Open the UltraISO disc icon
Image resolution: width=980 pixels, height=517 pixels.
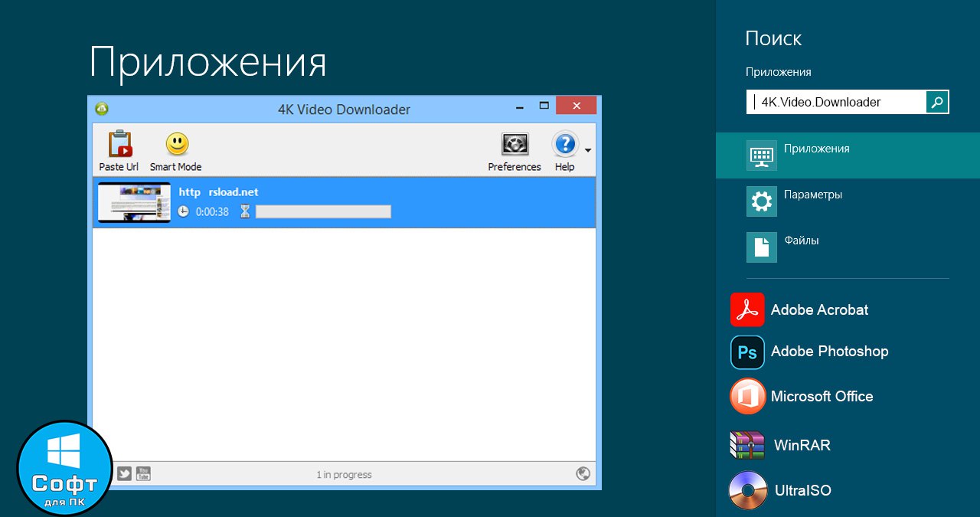(x=748, y=490)
